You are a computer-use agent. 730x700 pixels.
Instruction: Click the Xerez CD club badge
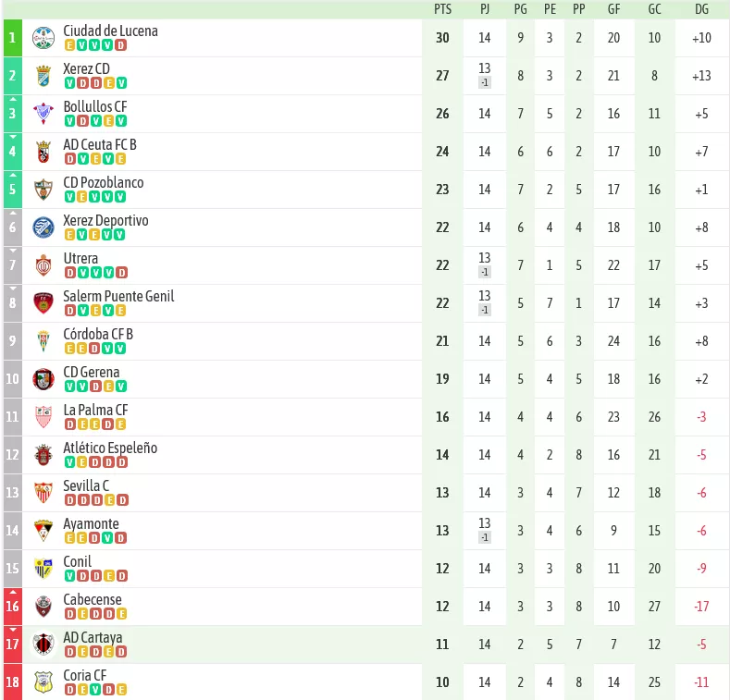(x=43, y=76)
